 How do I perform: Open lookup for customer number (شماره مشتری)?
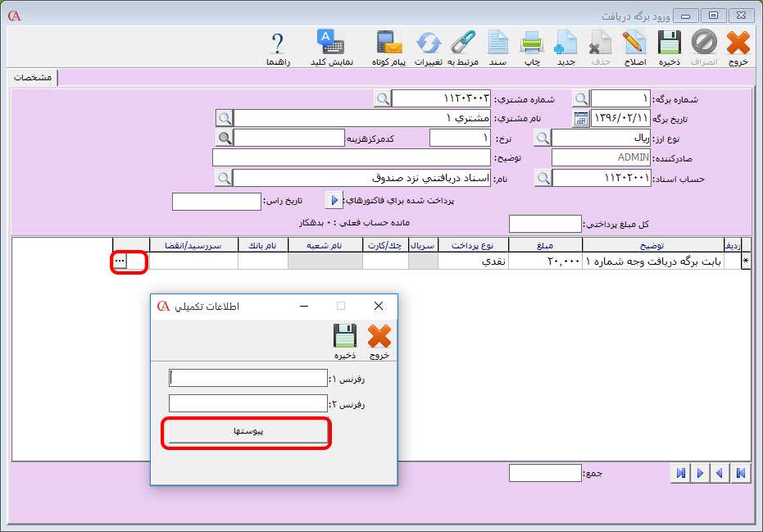[x=383, y=99]
